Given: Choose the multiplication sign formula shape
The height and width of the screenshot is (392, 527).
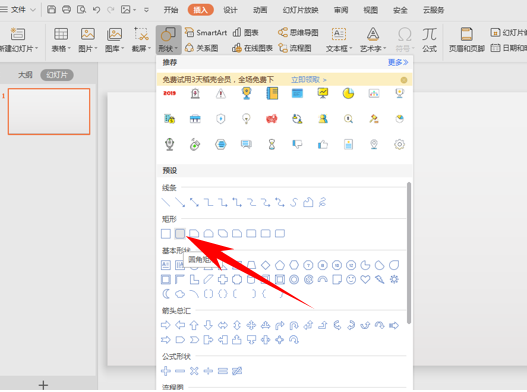Looking at the screenshot, I should 194,371.
